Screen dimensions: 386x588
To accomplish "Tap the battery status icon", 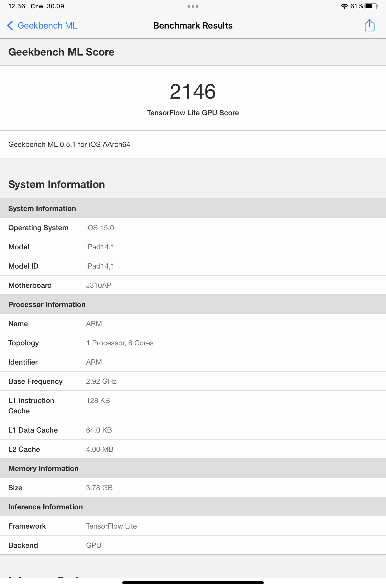I will click(371, 6).
